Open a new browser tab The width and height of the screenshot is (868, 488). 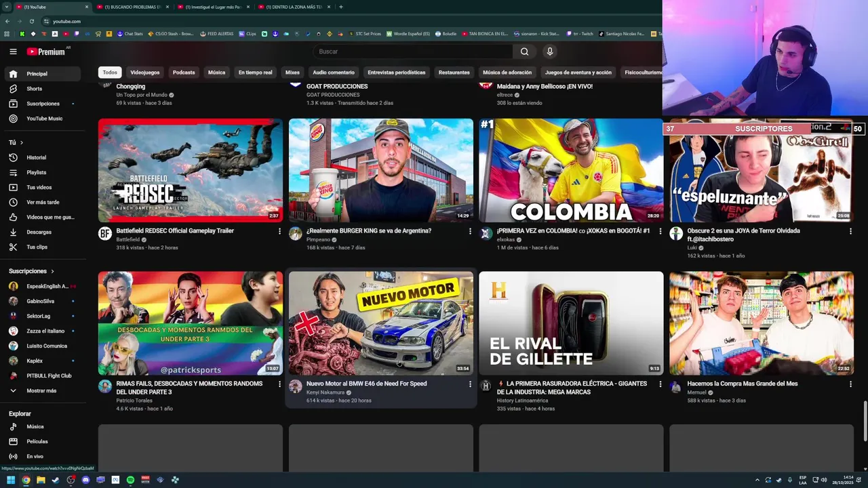[x=340, y=7]
